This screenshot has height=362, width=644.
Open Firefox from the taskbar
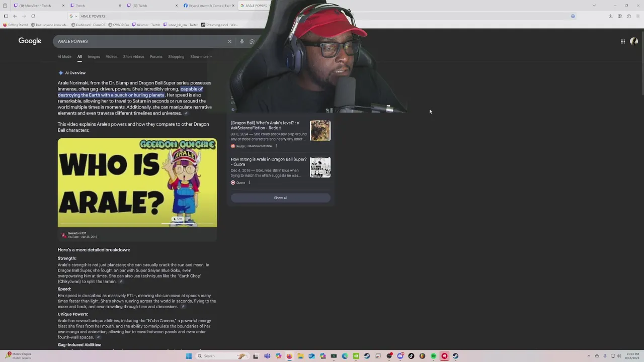point(289,356)
